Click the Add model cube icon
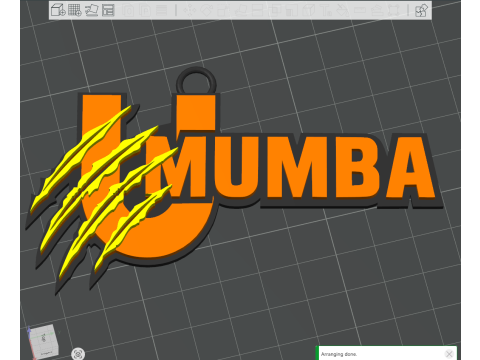The height and width of the screenshot is (360, 480). pyautogui.click(x=57, y=10)
